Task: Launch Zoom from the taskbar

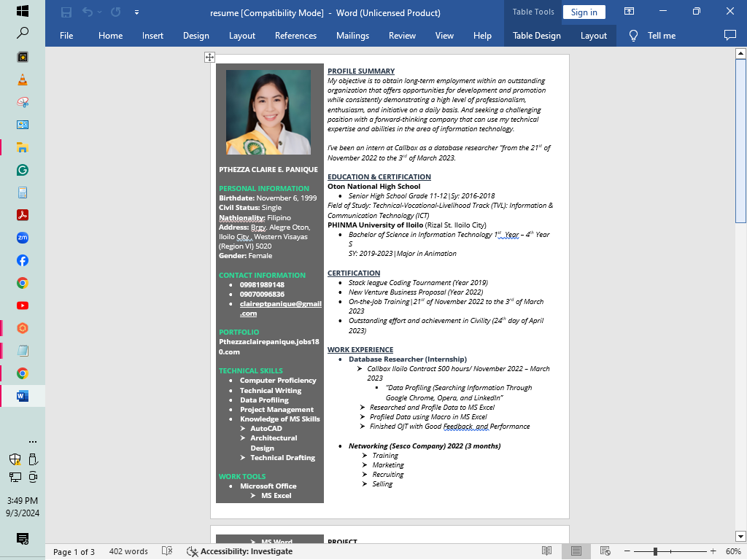Action: (23, 238)
